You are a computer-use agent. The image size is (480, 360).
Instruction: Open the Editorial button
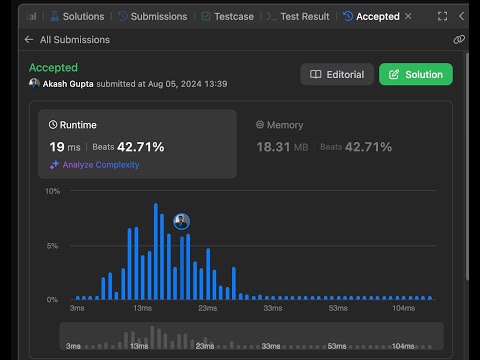(337, 74)
